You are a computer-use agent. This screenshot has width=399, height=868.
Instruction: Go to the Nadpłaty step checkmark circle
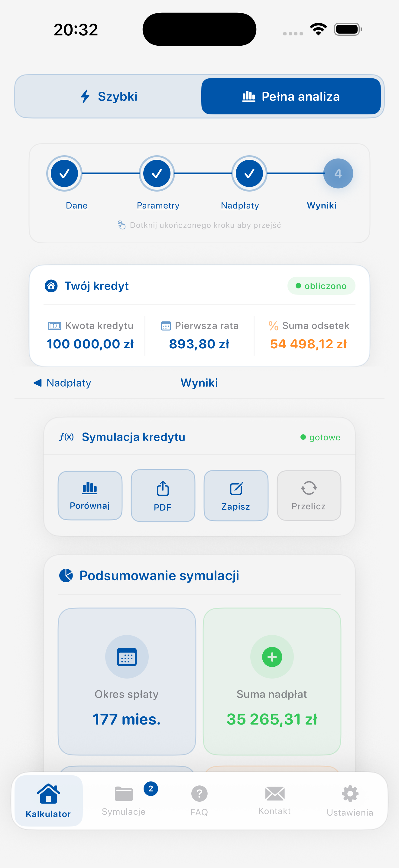click(249, 173)
